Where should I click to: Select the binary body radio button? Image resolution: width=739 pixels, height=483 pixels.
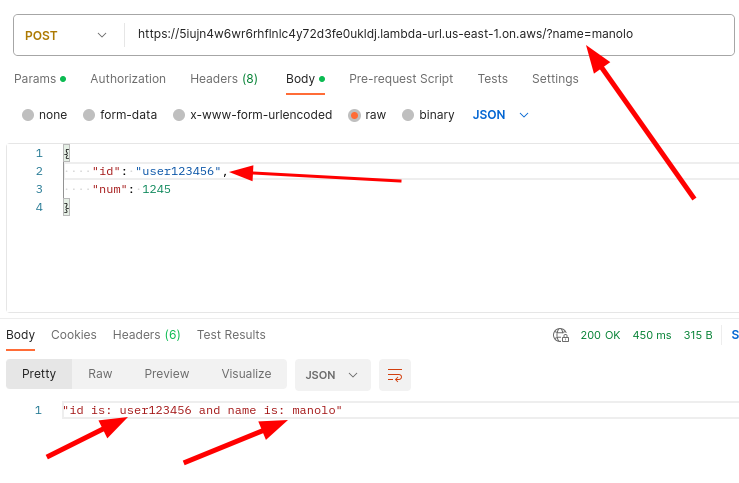(x=408, y=115)
